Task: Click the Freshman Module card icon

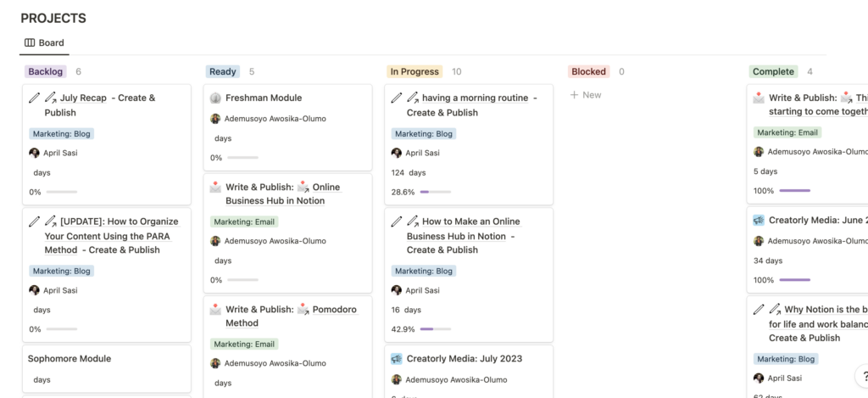Action: pos(216,98)
